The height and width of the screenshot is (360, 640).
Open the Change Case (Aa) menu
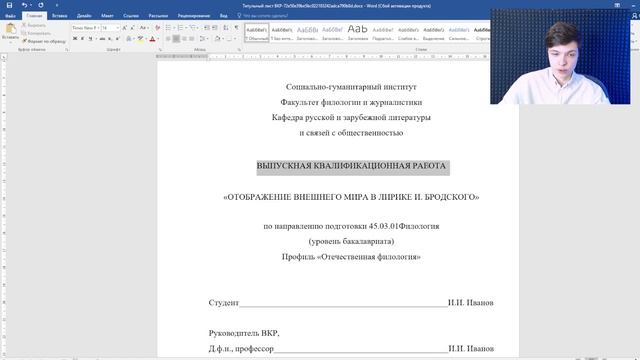pyautogui.click(x=144, y=28)
